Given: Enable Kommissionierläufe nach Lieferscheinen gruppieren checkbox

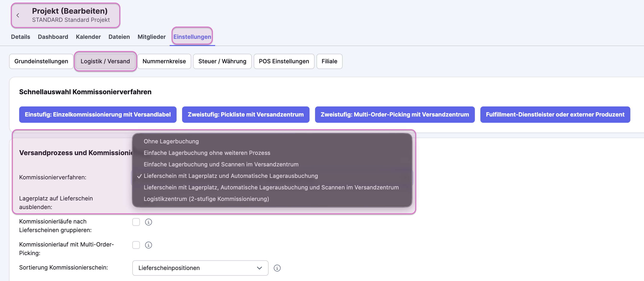Looking at the screenshot, I should (136, 222).
